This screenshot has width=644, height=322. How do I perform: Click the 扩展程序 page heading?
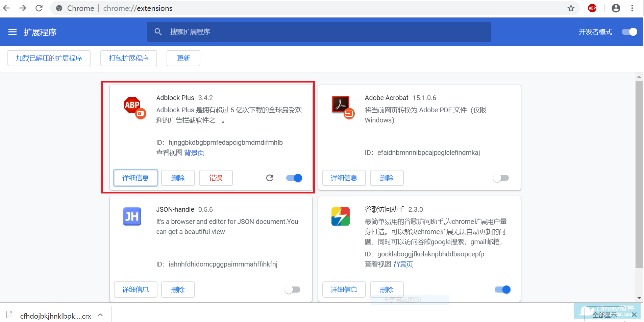point(40,32)
